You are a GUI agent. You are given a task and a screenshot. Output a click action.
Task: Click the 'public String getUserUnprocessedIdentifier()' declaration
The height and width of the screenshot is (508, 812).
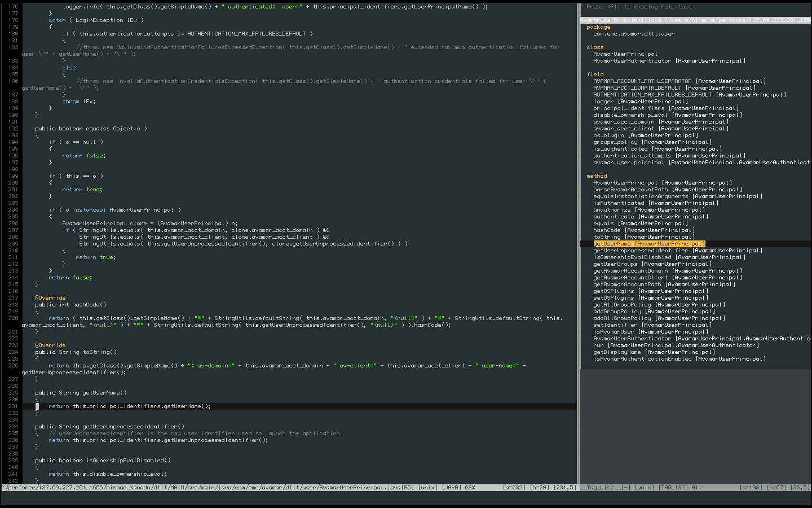click(109, 427)
